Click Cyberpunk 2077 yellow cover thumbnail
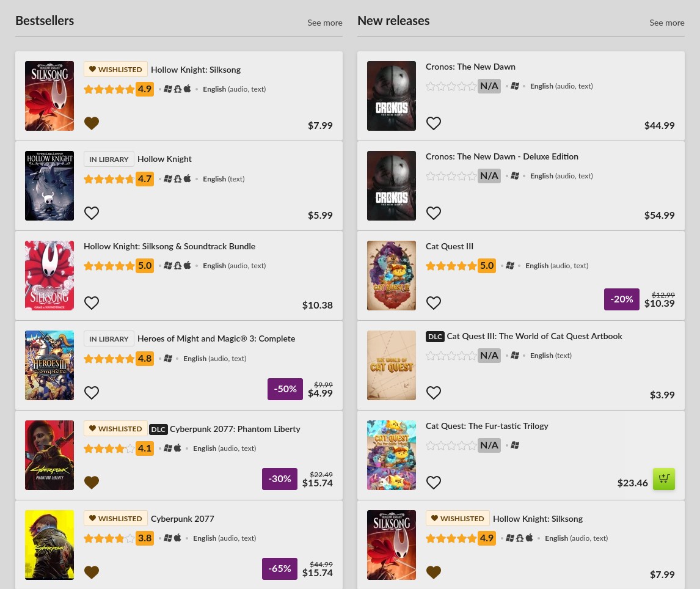The image size is (700, 589). [49, 544]
